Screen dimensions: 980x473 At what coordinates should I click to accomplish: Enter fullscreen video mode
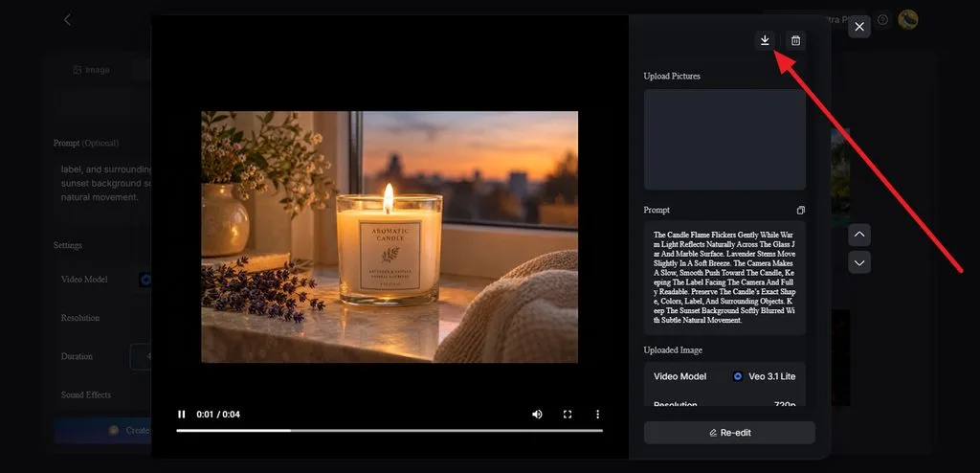tap(568, 415)
